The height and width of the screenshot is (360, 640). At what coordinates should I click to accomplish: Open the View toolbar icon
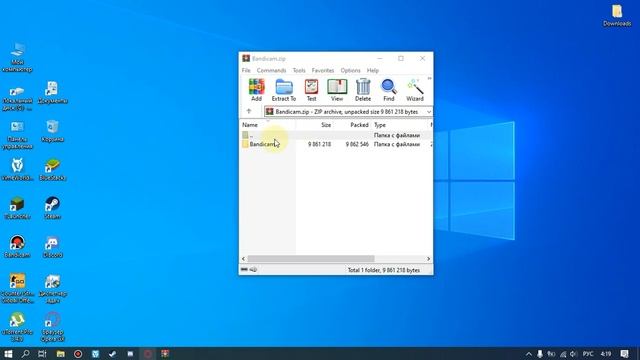pyautogui.click(x=337, y=90)
